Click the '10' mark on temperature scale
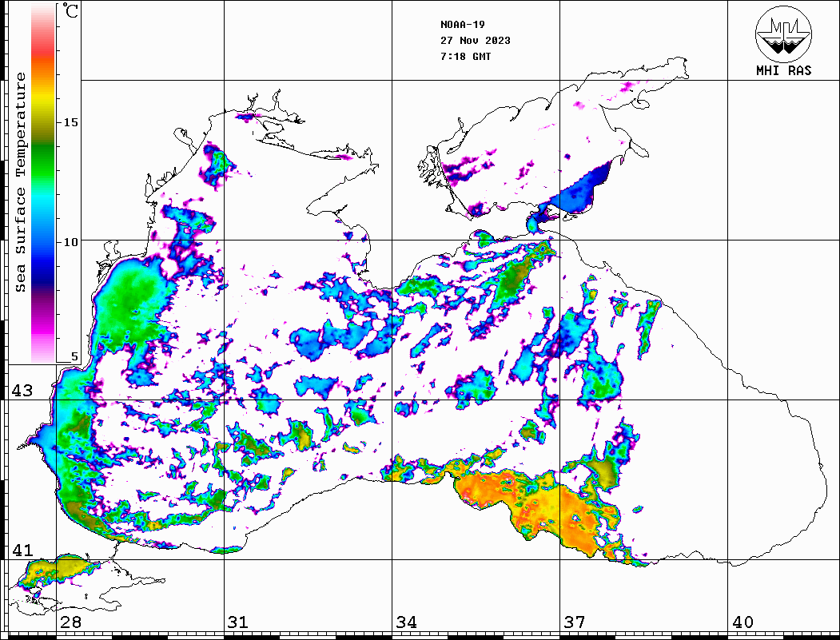Image resolution: width=840 pixels, height=640 pixels. click(x=70, y=243)
